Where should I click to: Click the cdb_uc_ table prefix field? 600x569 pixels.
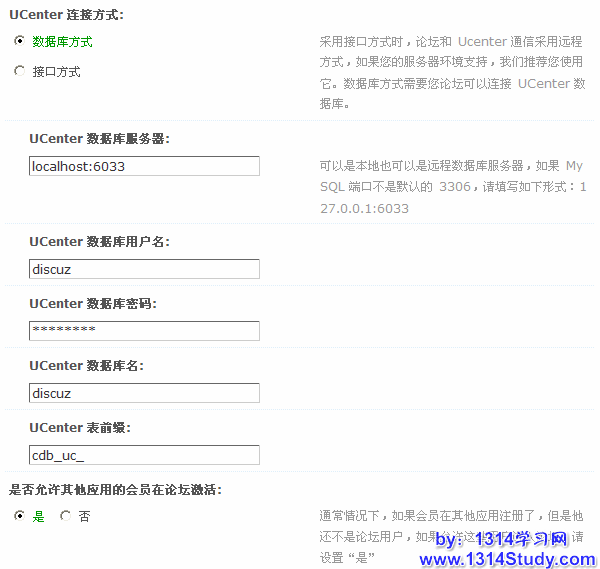144,455
